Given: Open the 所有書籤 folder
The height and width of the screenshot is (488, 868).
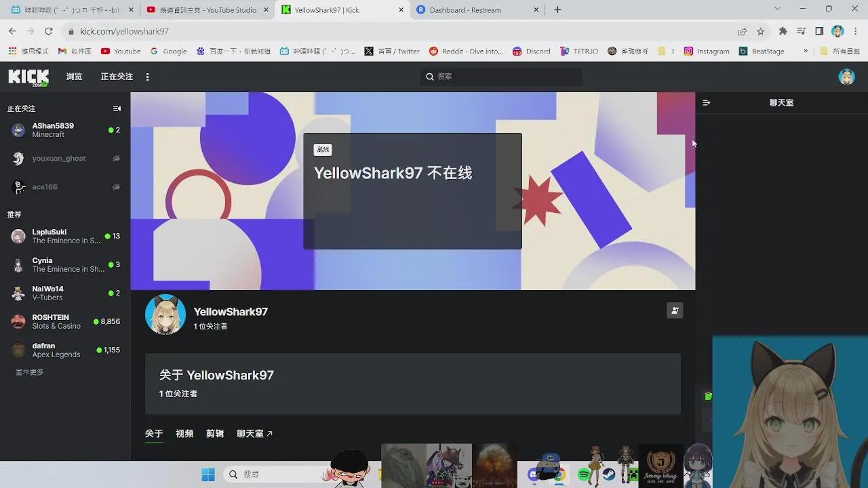Looking at the screenshot, I should point(840,51).
